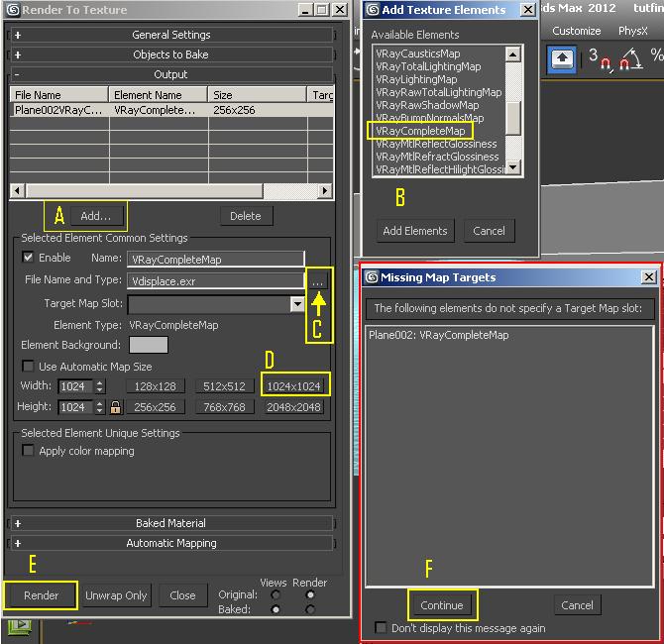Set map size to 512x512

pos(224,386)
